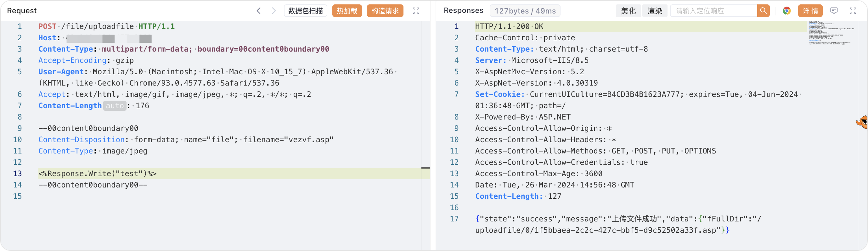The height and width of the screenshot is (251, 868).
Task: Click X-AspNetMvc-Version: 5.2 line
Action: (529, 72)
